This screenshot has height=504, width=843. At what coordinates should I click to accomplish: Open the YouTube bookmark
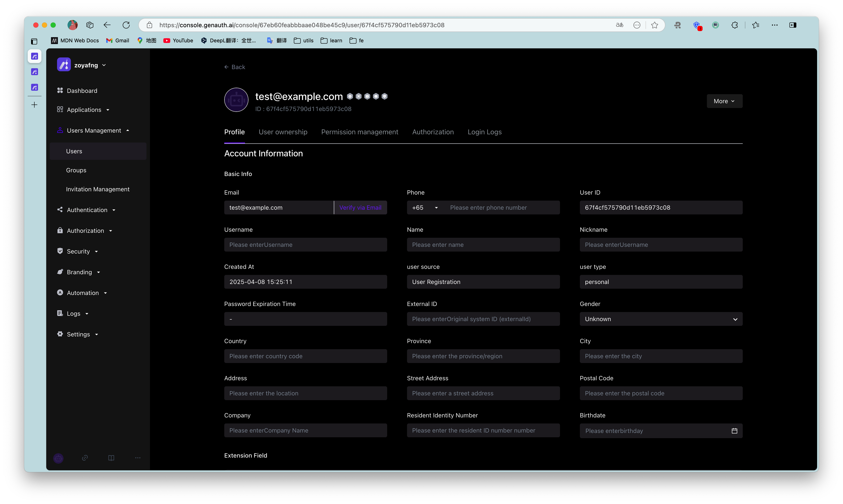click(178, 40)
